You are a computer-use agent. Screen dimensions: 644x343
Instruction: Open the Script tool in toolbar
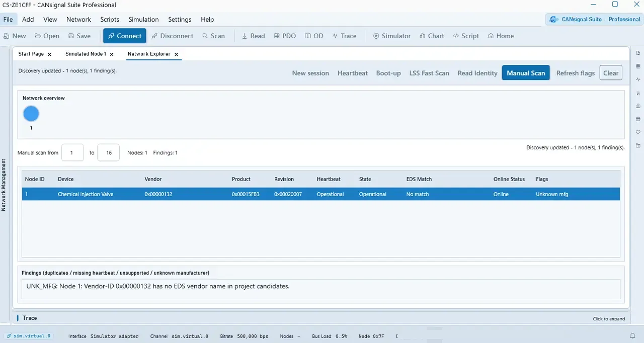tap(466, 36)
